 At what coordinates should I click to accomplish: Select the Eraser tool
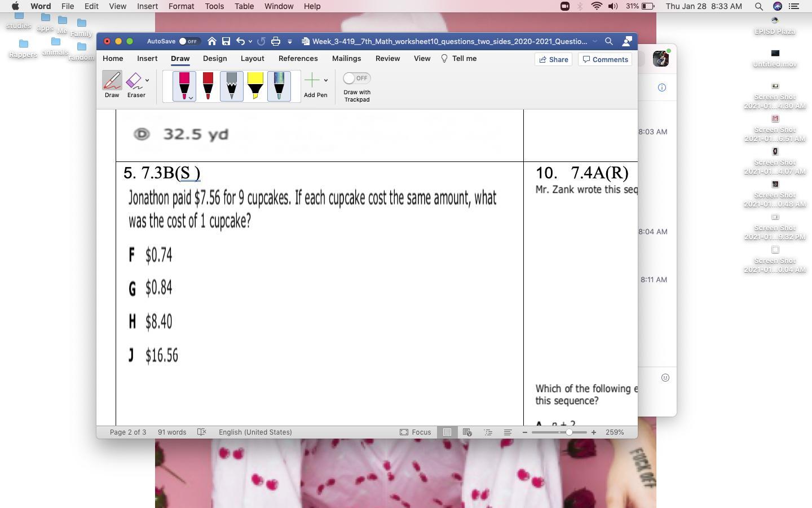(x=134, y=82)
